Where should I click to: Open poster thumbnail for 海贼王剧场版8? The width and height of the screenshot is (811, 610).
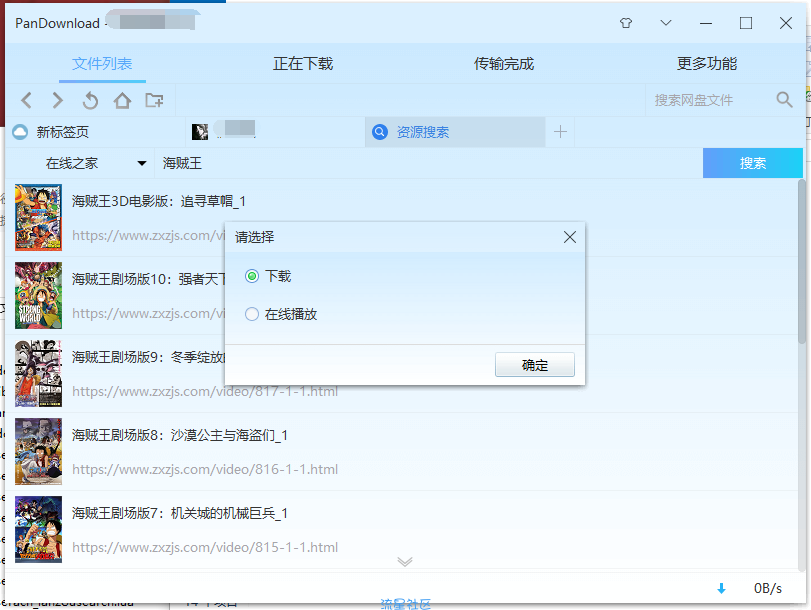click(x=38, y=452)
